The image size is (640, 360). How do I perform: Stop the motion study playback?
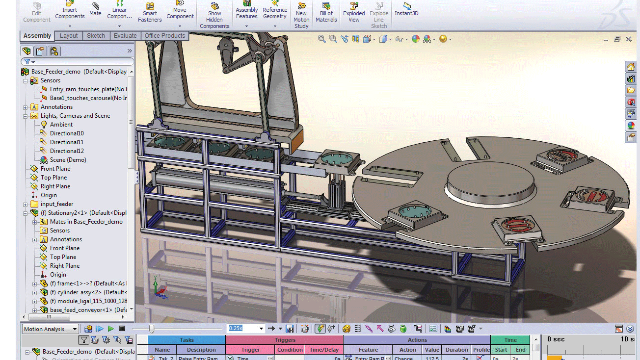pyautogui.click(x=122, y=329)
